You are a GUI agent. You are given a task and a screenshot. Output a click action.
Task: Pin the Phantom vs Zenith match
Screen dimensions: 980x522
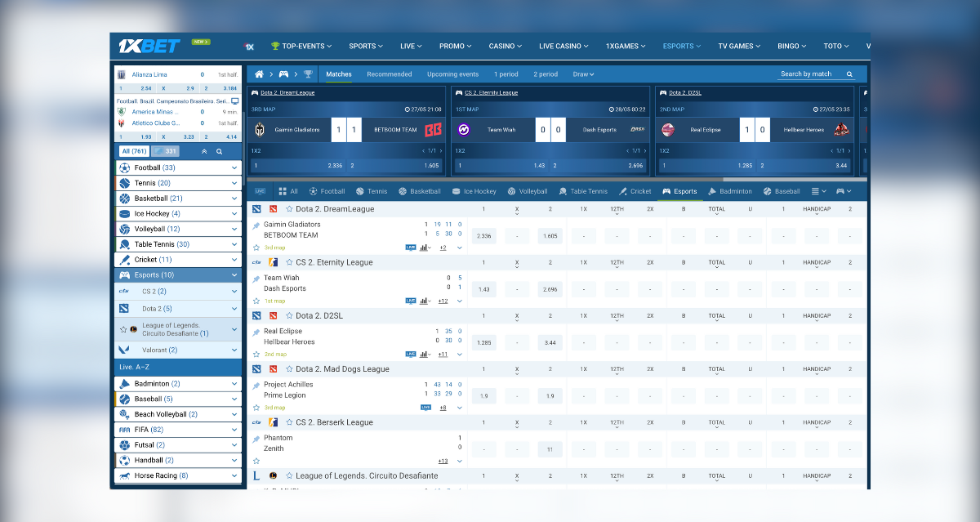[256, 439]
